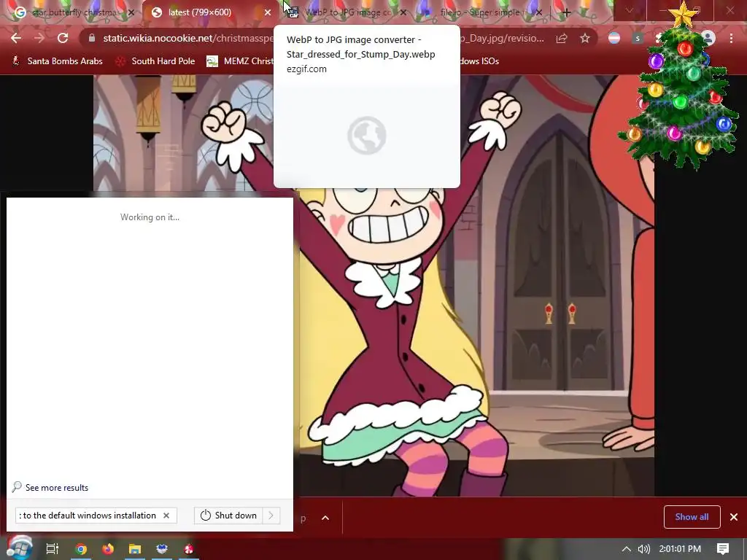Reload the current page
This screenshot has height=560, width=747.
coord(63,38)
